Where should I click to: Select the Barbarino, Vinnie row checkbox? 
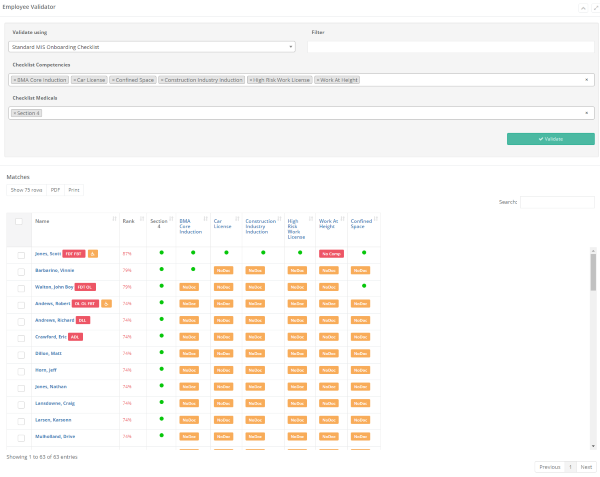tap(21, 272)
